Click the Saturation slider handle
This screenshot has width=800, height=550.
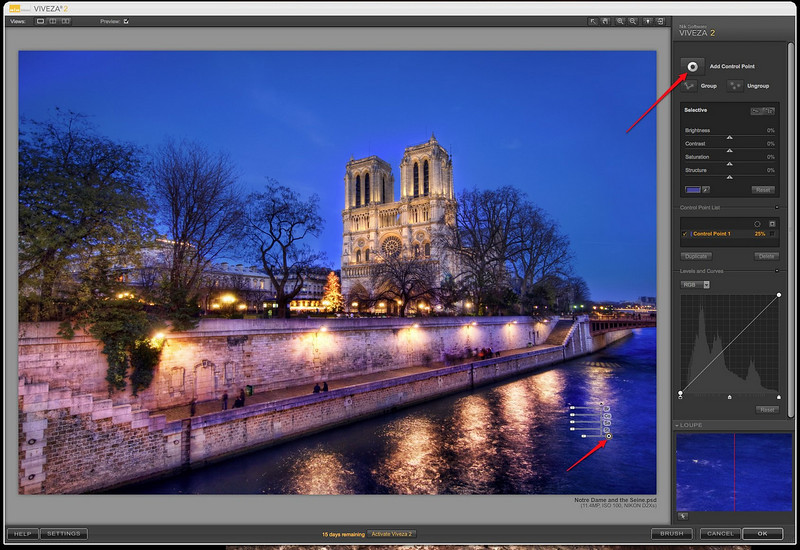(x=730, y=164)
